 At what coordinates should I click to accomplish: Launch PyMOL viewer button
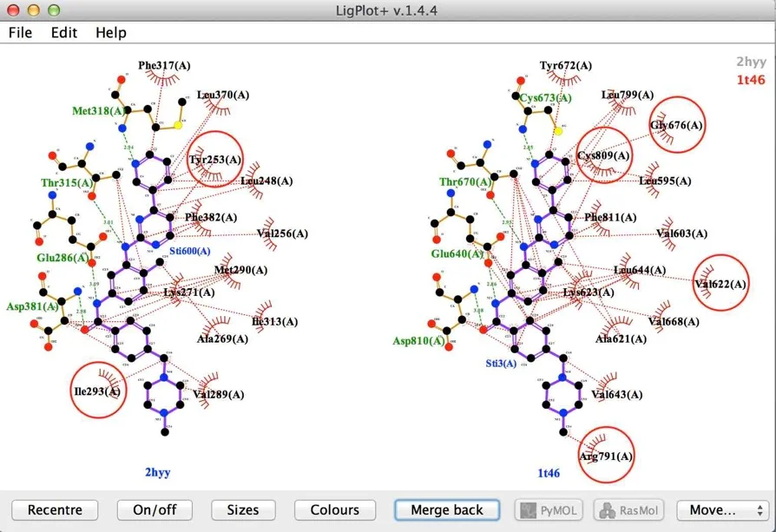(549, 510)
